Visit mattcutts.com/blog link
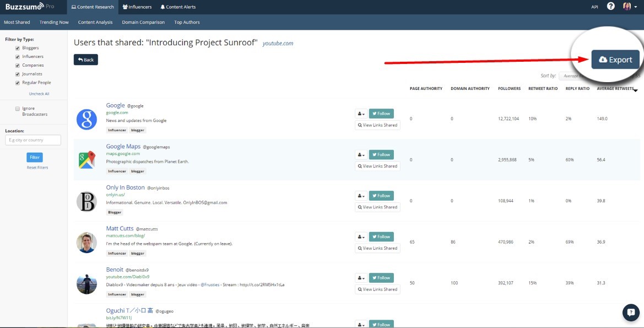The height and width of the screenshot is (328, 644). click(125, 236)
